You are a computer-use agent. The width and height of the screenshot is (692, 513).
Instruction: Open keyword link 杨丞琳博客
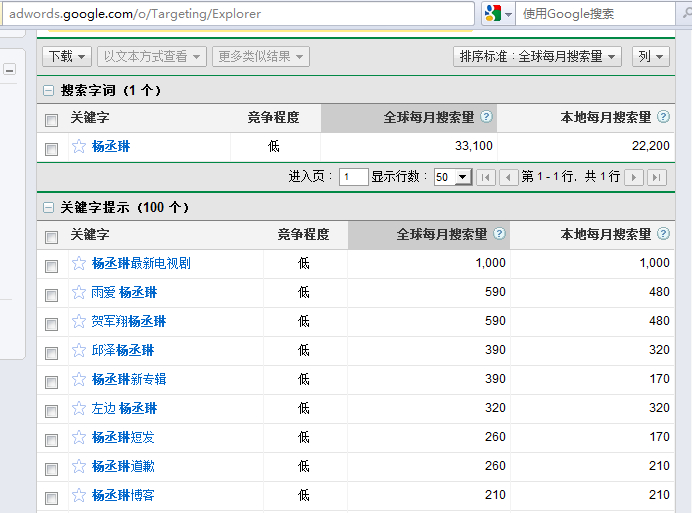tap(123, 495)
